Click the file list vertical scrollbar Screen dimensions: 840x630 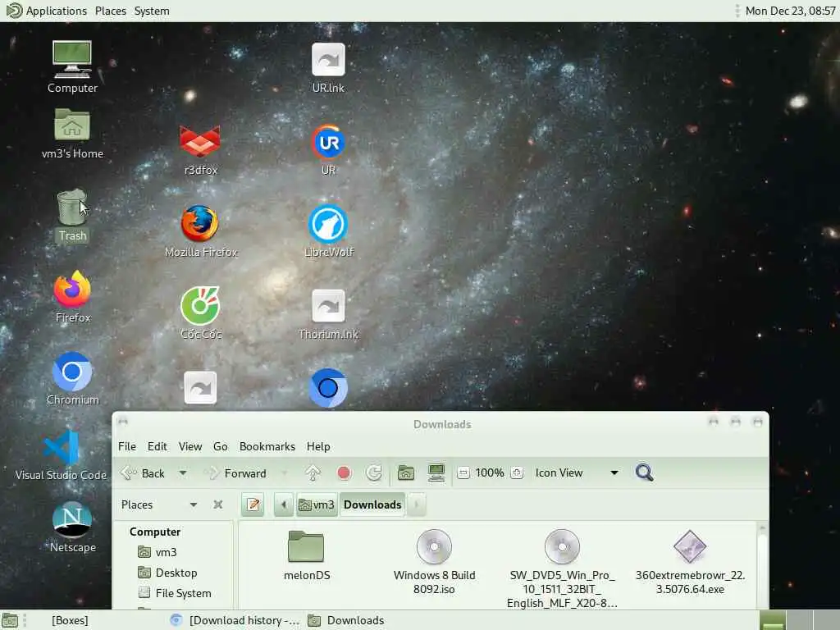(x=762, y=565)
